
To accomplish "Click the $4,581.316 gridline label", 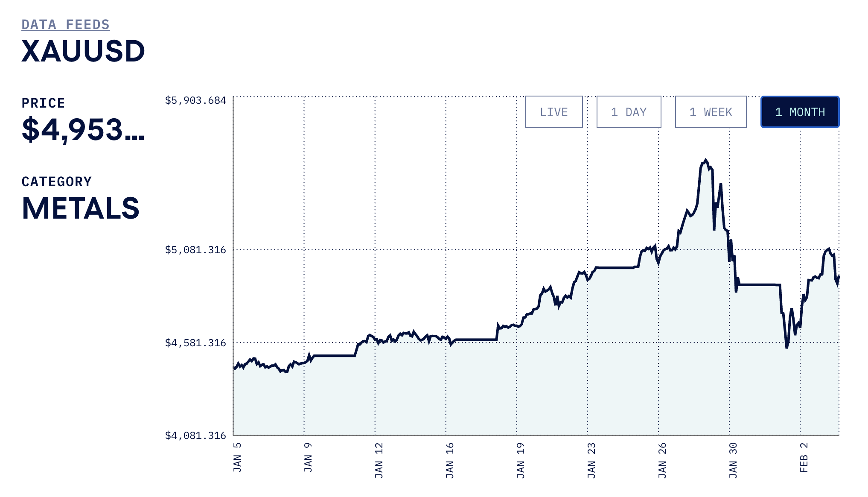I will click(195, 342).
